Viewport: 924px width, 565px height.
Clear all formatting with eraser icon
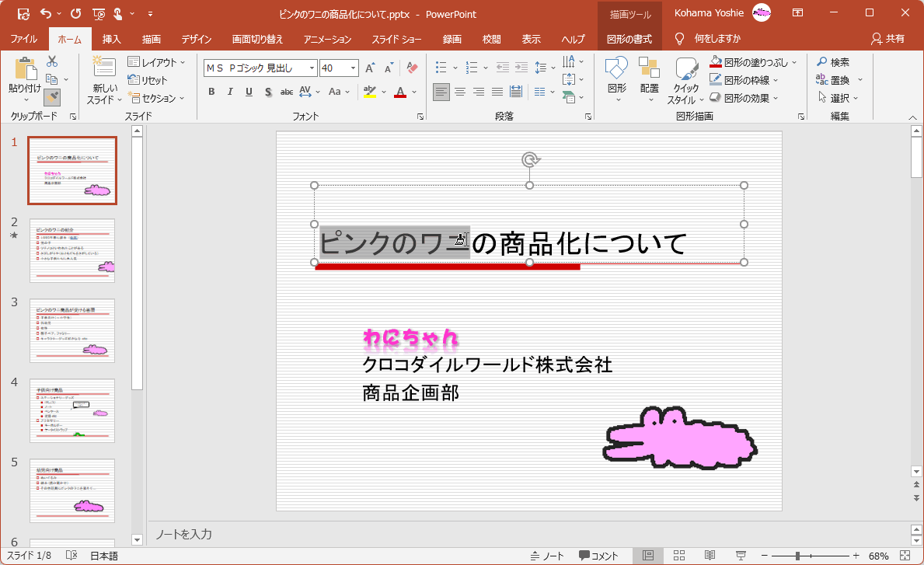(412, 68)
